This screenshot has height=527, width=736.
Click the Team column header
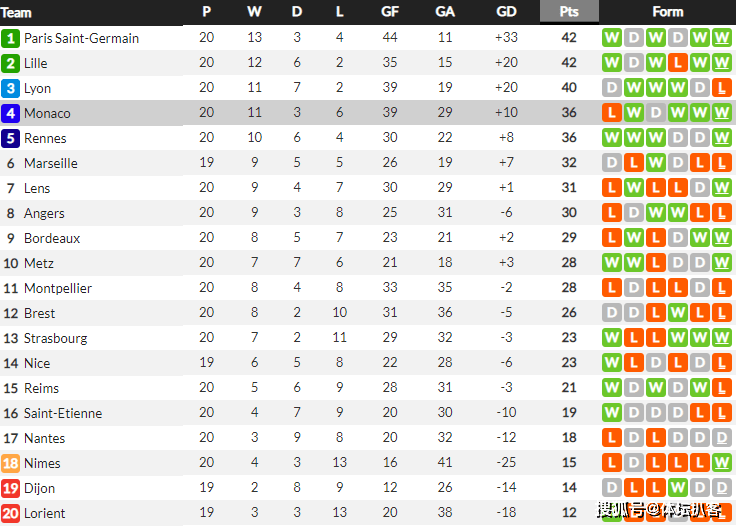[x=16, y=12]
